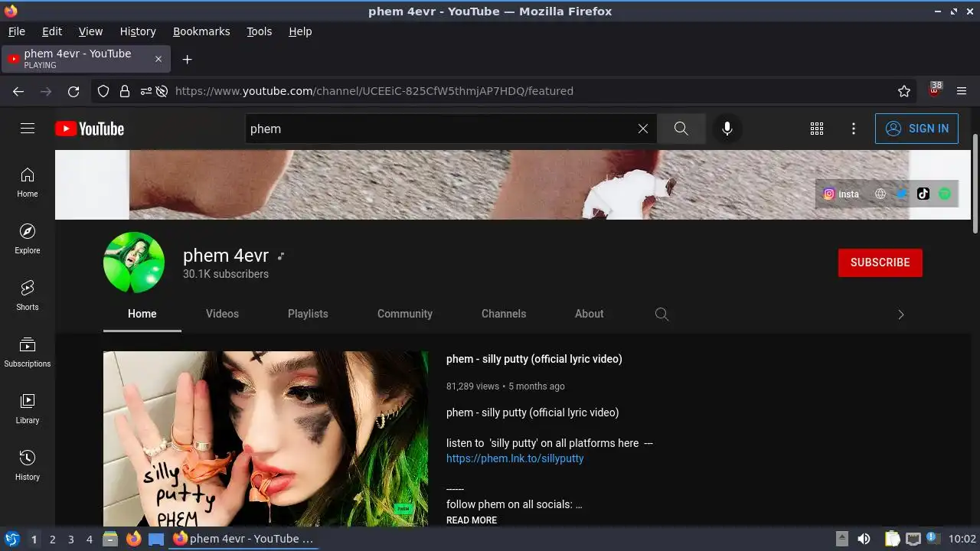Image resolution: width=980 pixels, height=551 pixels.
Task: Search within the channel using the magnifier
Action: click(x=662, y=314)
